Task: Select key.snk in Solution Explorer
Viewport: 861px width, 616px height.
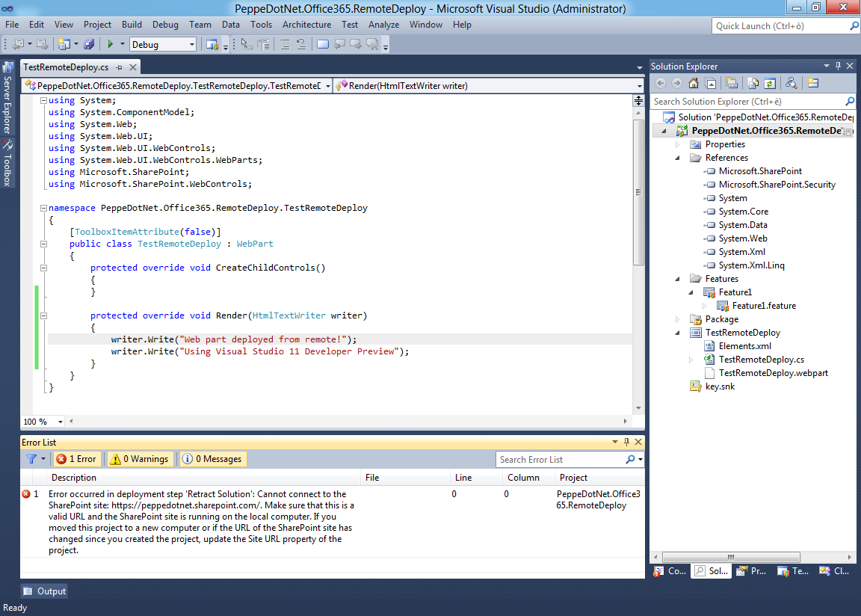Action: 720,386
